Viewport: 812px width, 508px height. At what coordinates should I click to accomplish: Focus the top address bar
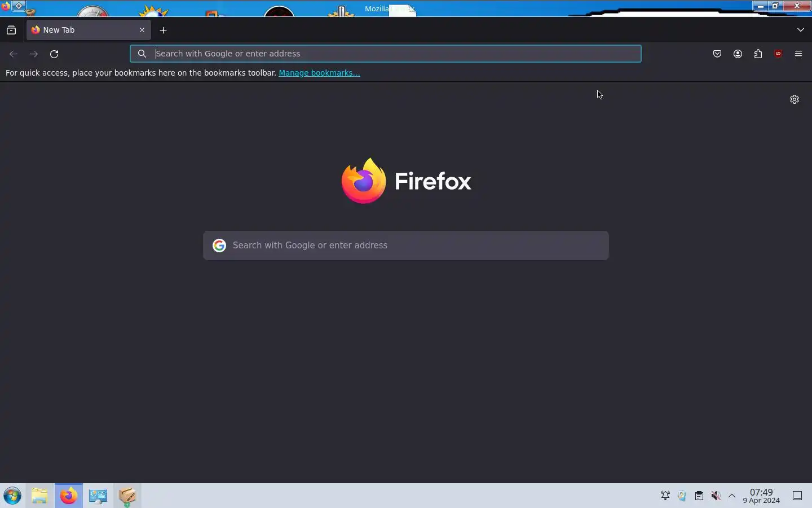point(386,54)
